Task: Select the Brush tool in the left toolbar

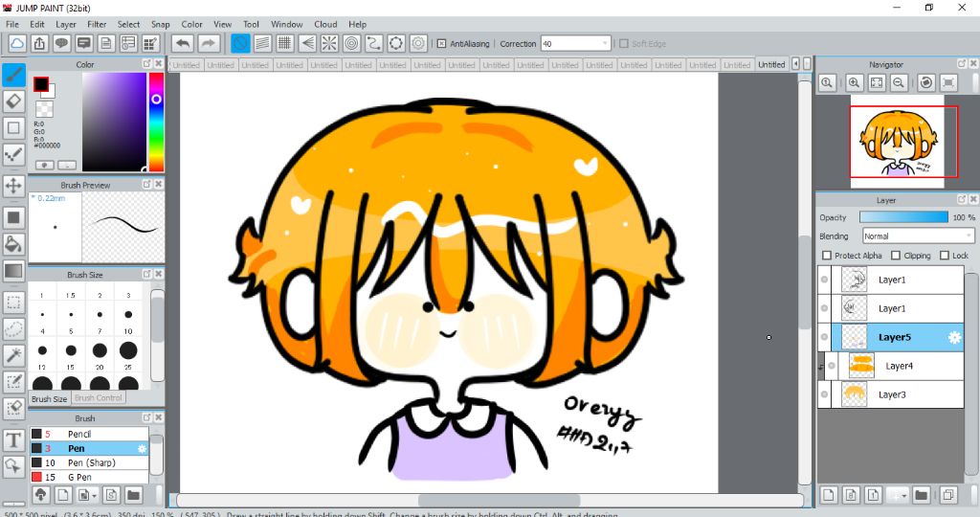Action: click(x=13, y=75)
